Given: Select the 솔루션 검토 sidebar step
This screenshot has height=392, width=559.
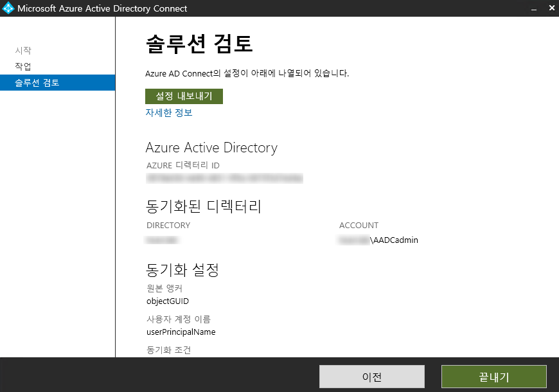Looking at the screenshot, I should point(57,82).
